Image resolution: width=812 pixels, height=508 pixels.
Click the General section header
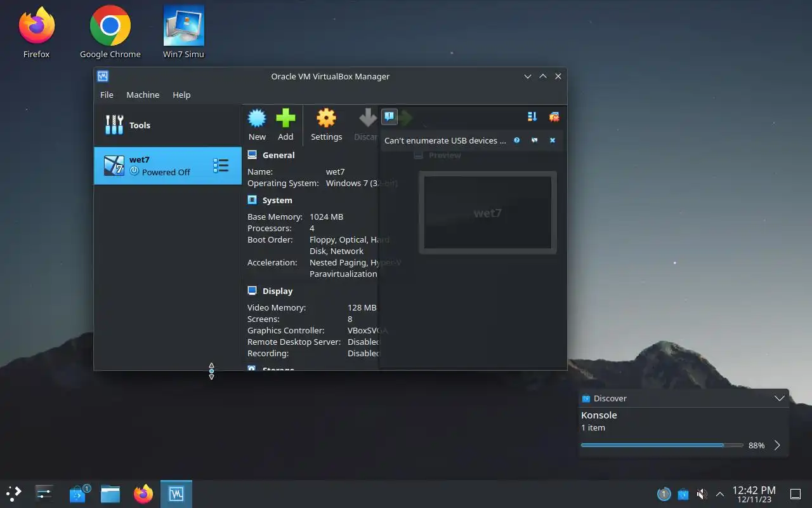point(278,155)
